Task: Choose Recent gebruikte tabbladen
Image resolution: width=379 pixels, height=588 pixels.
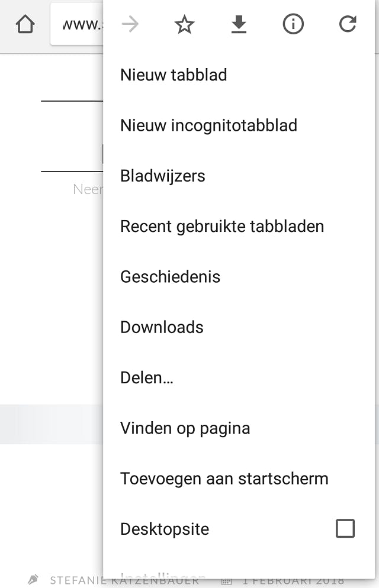Action: point(222,226)
